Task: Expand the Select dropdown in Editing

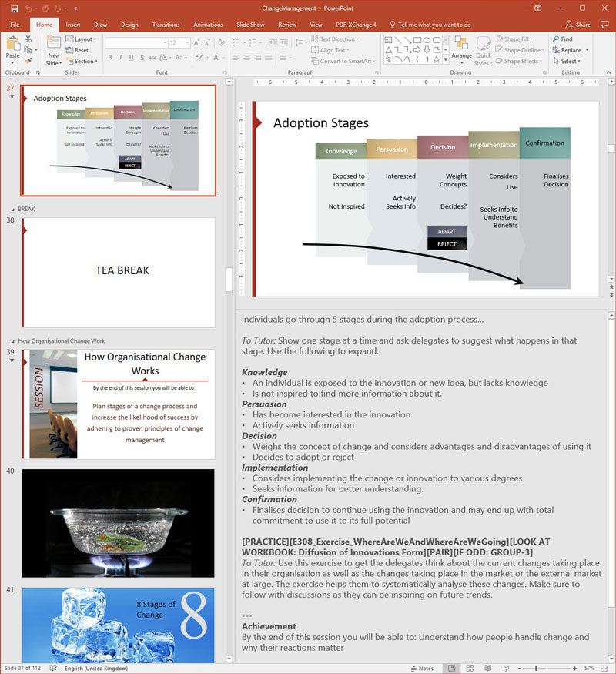Action: click(567, 62)
